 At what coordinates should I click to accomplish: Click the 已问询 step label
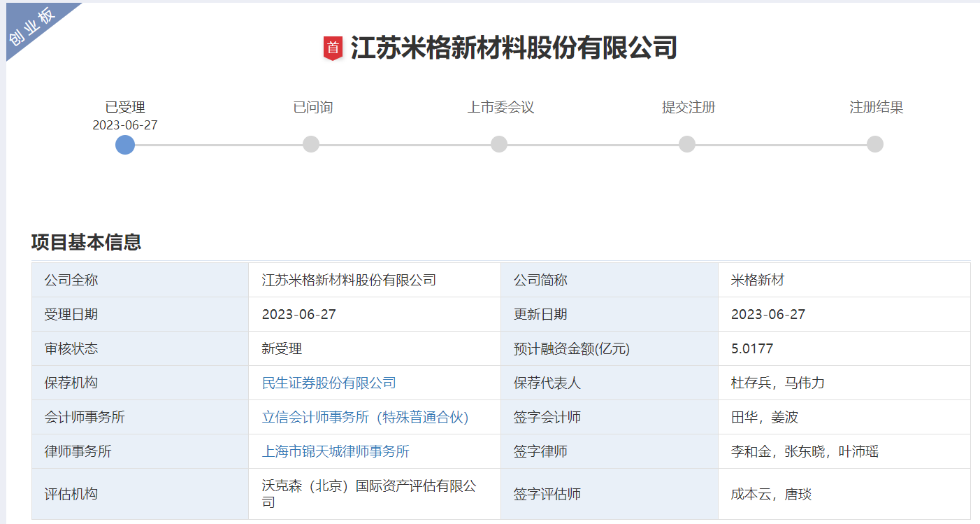[x=312, y=107]
